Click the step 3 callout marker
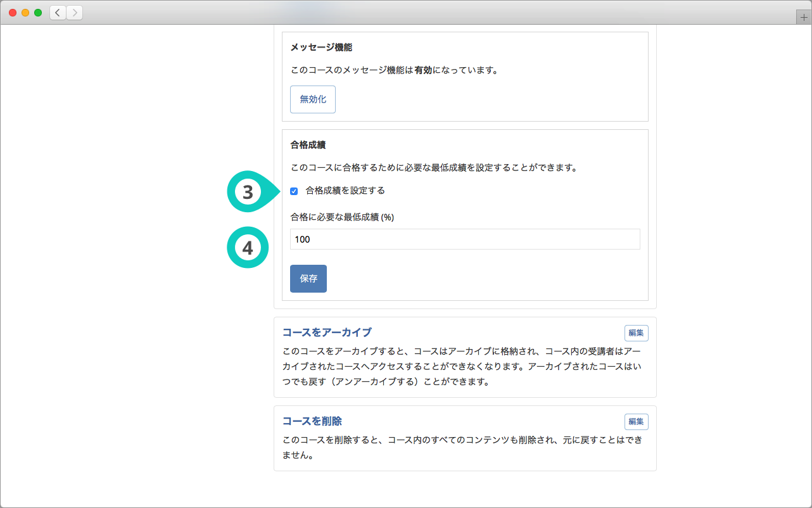 click(248, 192)
